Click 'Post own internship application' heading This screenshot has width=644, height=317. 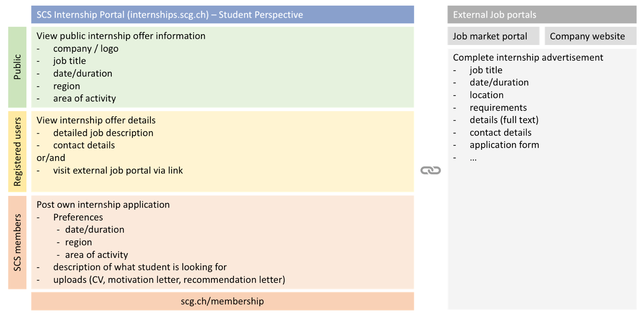coord(103,205)
